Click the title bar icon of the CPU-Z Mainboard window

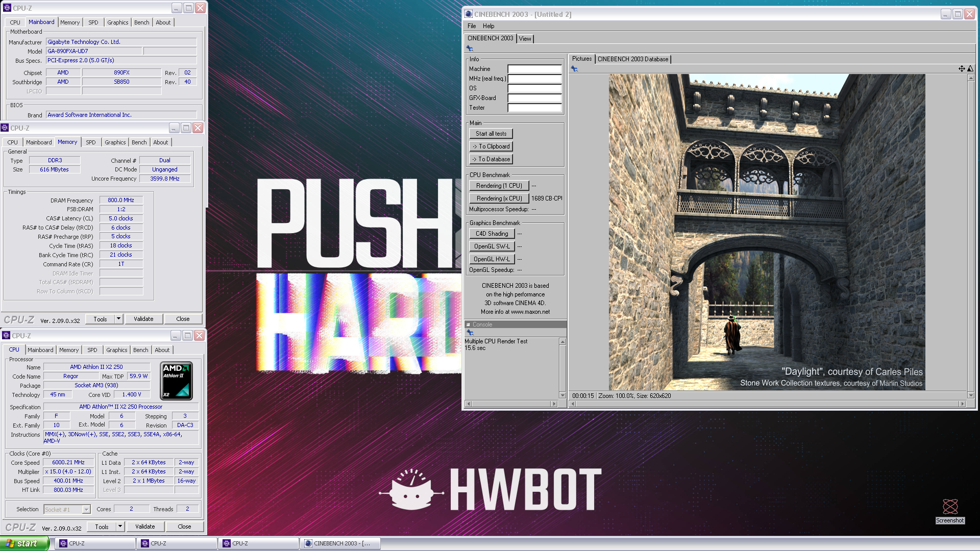pyautogui.click(x=7, y=8)
